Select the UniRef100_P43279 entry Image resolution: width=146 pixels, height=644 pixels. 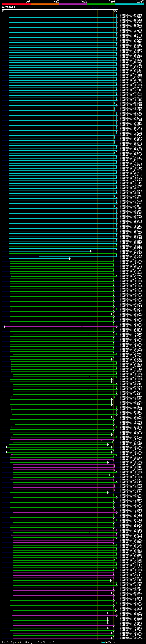[x=131, y=163]
